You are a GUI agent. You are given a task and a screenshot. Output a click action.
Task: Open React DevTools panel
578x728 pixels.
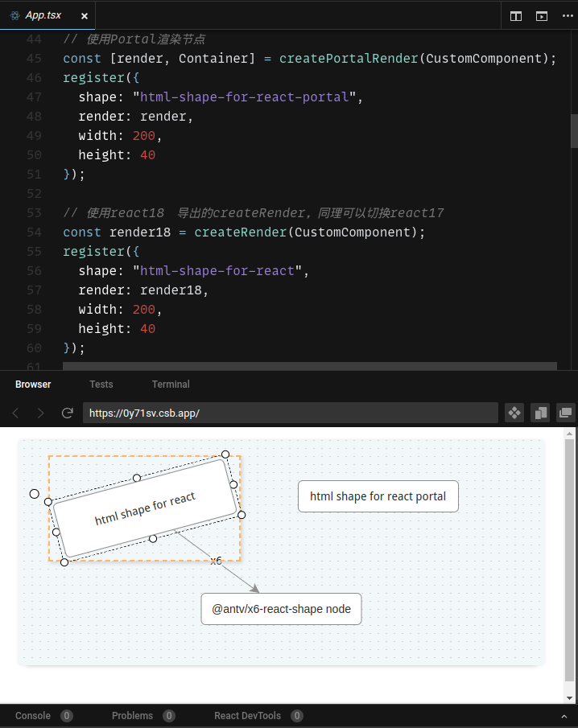[247, 716]
